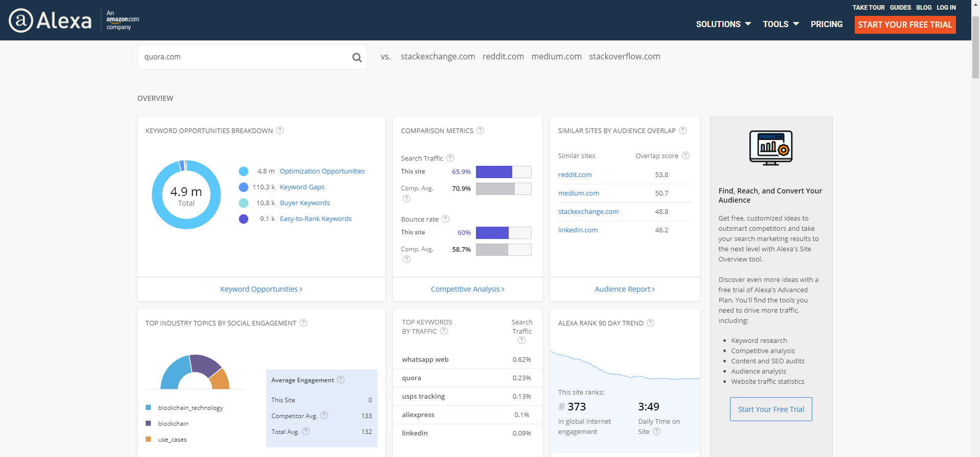
Task: Click the analytics monitor illustration
Action: click(771, 148)
